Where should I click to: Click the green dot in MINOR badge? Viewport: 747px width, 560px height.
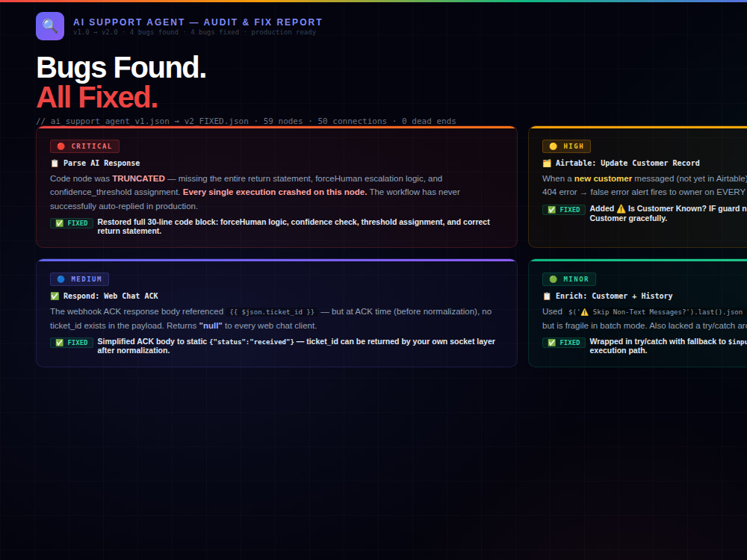(553, 279)
